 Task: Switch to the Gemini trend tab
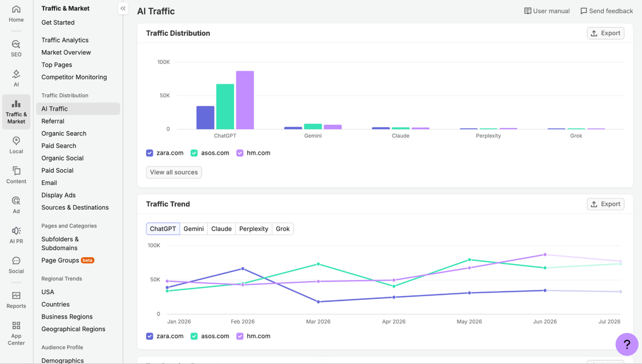[x=194, y=229]
